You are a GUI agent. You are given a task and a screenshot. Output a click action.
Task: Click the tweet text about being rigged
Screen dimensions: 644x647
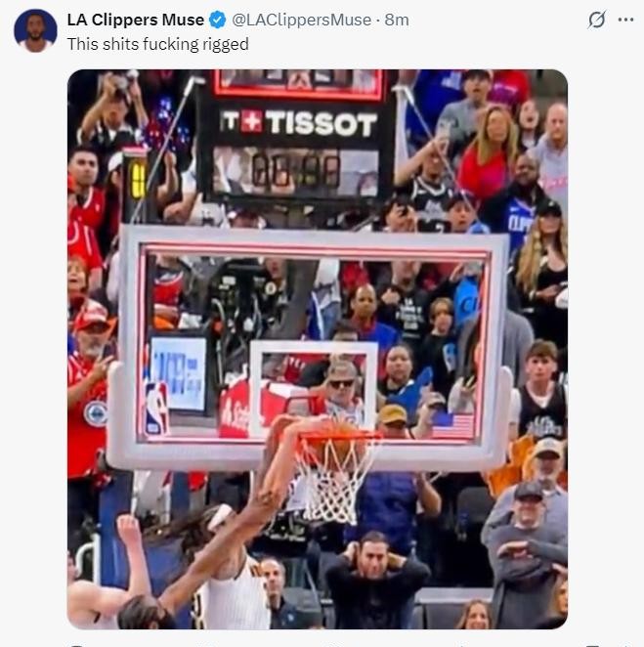pyautogui.click(x=158, y=44)
